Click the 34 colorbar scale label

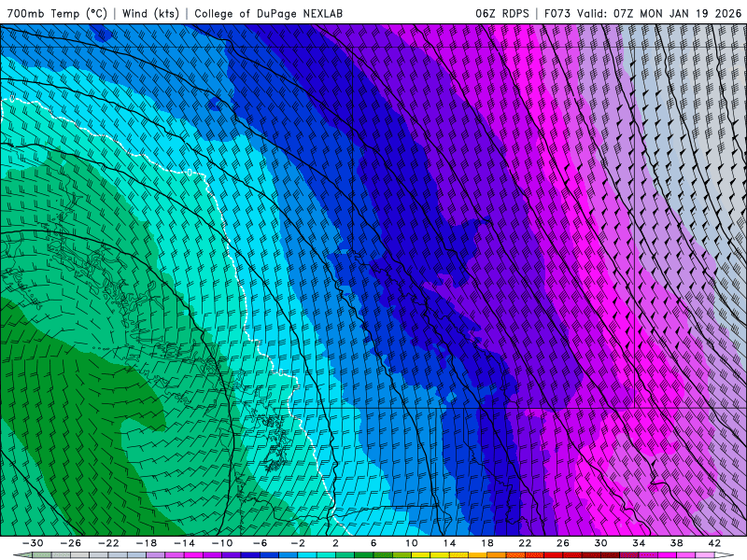[x=639, y=543]
